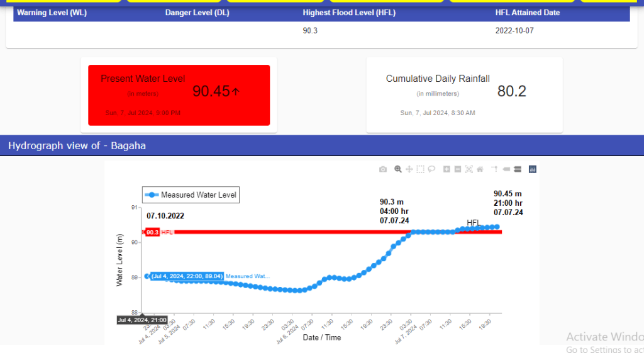
Task: Click the Zoom In plus icon
Action: click(x=447, y=169)
